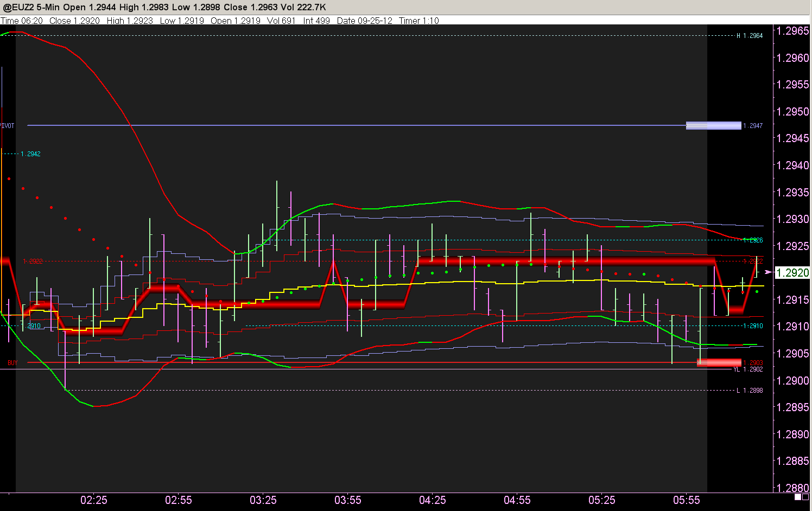Click the 'Int 499' data field
Viewport: 812px width, 511px height.
[316, 21]
